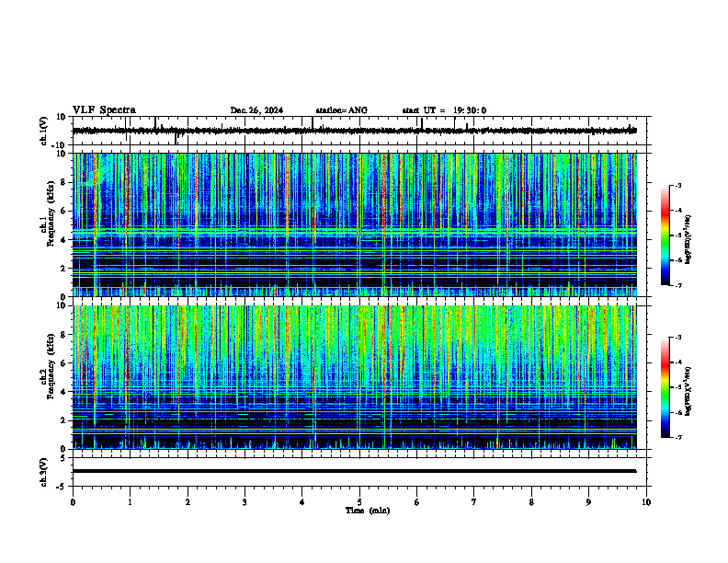The width and height of the screenshot is (728, 563).
Task: Click the time axis tick label "2"
Action: (188, 502)
